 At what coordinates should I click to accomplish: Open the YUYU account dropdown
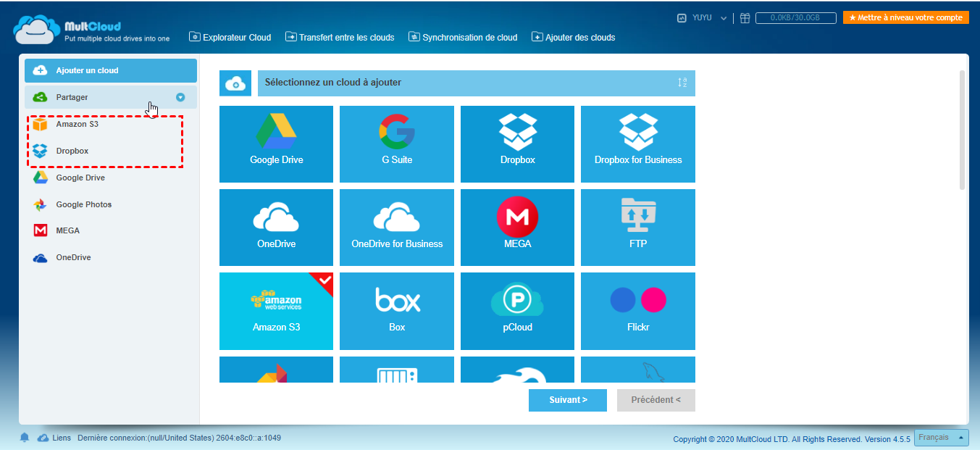coord(710,18)
